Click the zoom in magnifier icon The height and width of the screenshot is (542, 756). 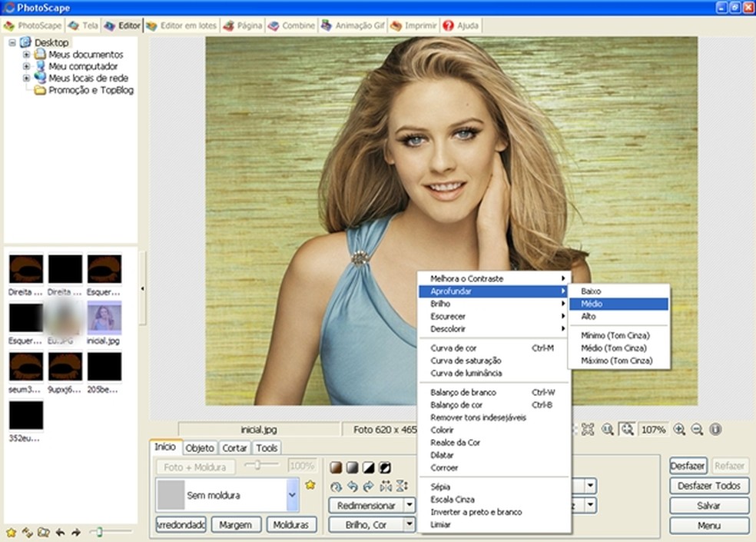tap(679, 430)
